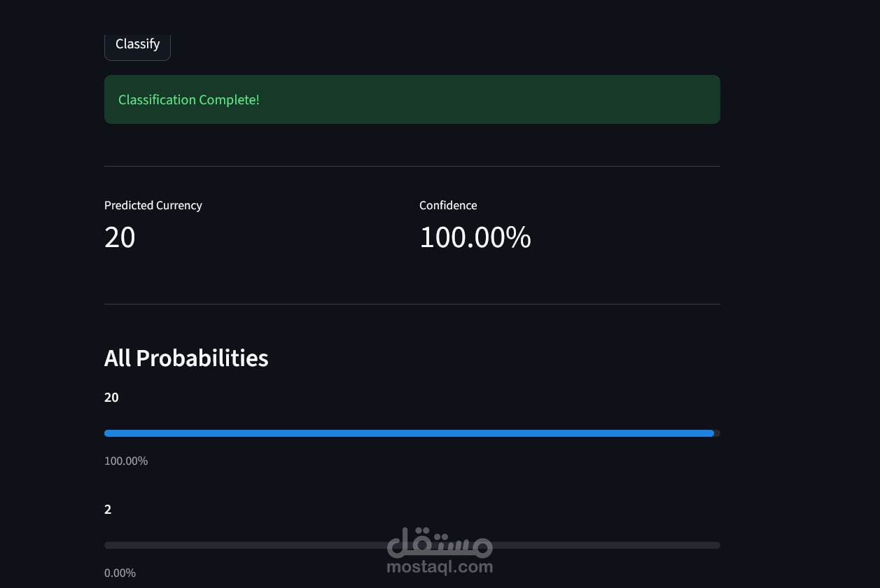This screenshot has height=588, width=880.
Task: Click the unfilled gray tip of the 20 bar
Action: click(717, 433)
